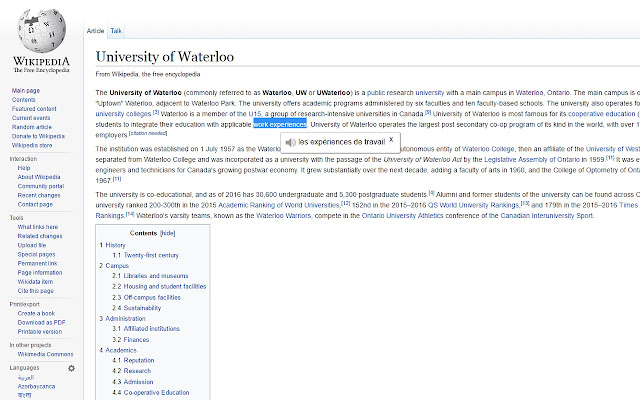Image resolution: width=640 pixels, height=400 pixels.
Task: Jump to Reputation subsection
Action: point(139,360)
